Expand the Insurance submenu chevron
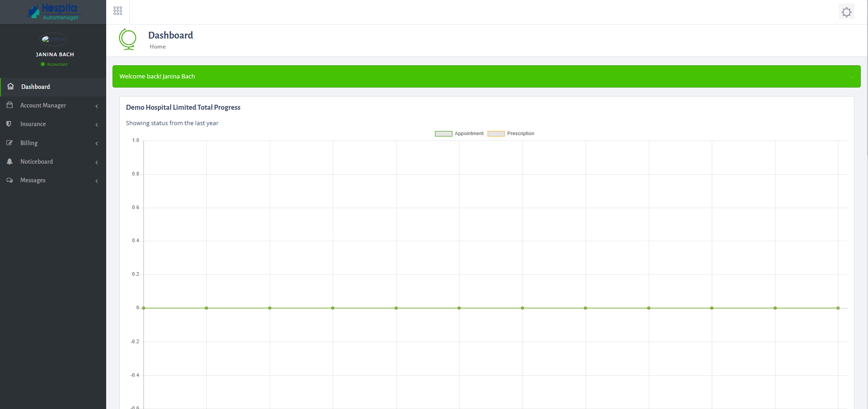Screen dimensions: 868x409 97,125
